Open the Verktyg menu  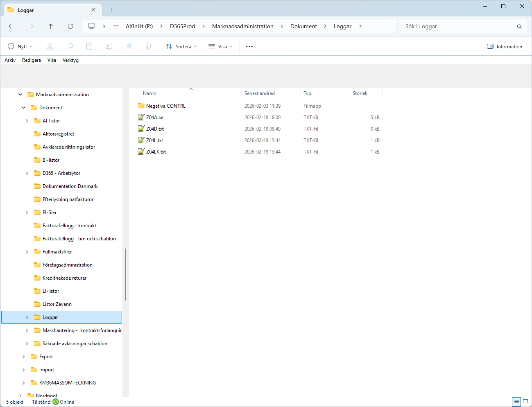70,60
